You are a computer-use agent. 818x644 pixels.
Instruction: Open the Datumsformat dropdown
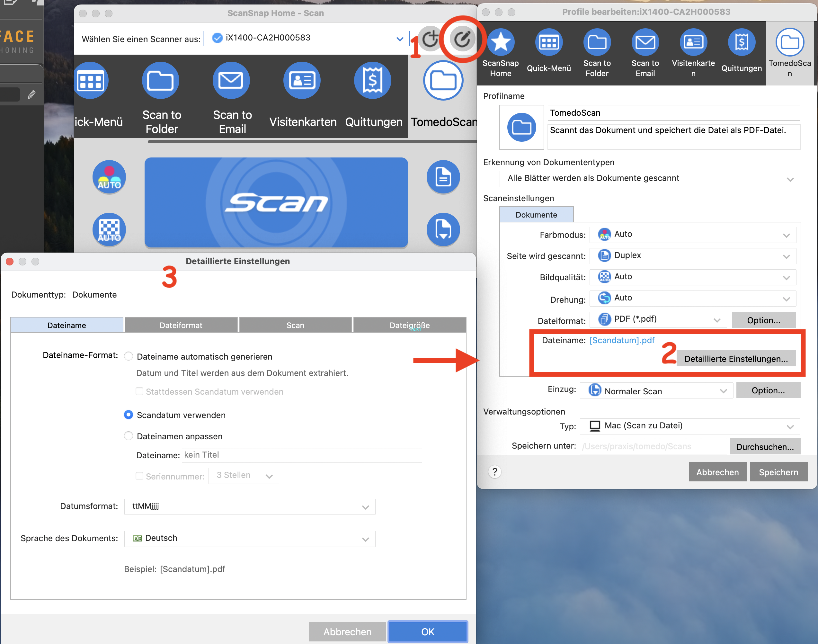pyautogui.click(x=250, y=507)
